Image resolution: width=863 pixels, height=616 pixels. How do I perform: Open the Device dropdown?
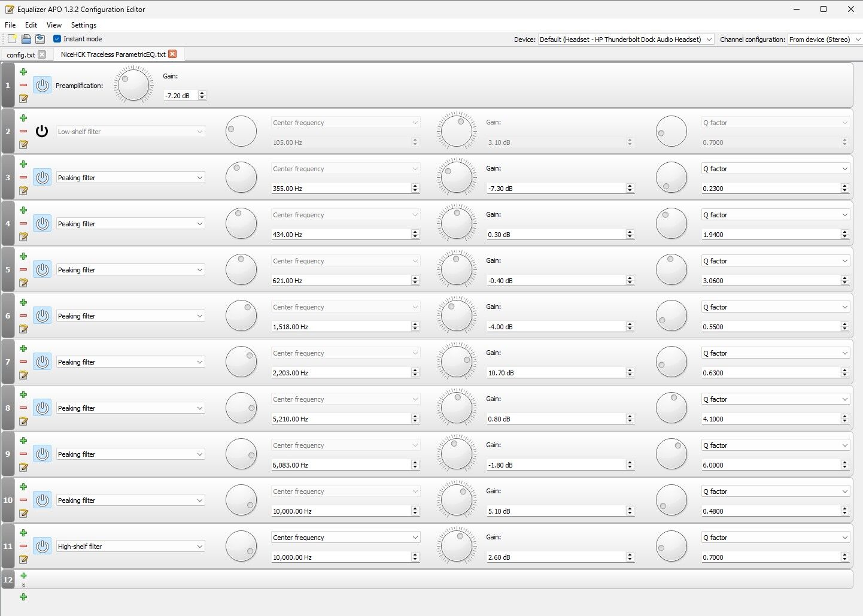click(x=625, y=40)
